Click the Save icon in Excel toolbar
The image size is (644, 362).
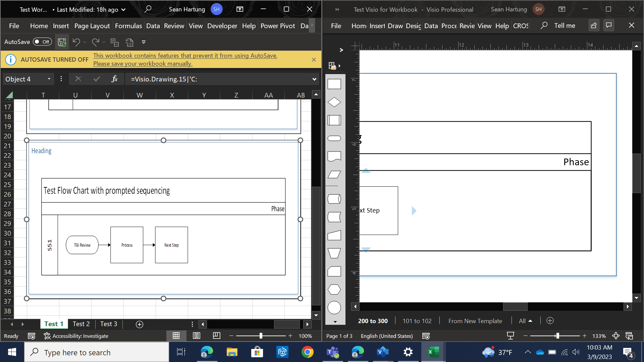coord(62,42)
